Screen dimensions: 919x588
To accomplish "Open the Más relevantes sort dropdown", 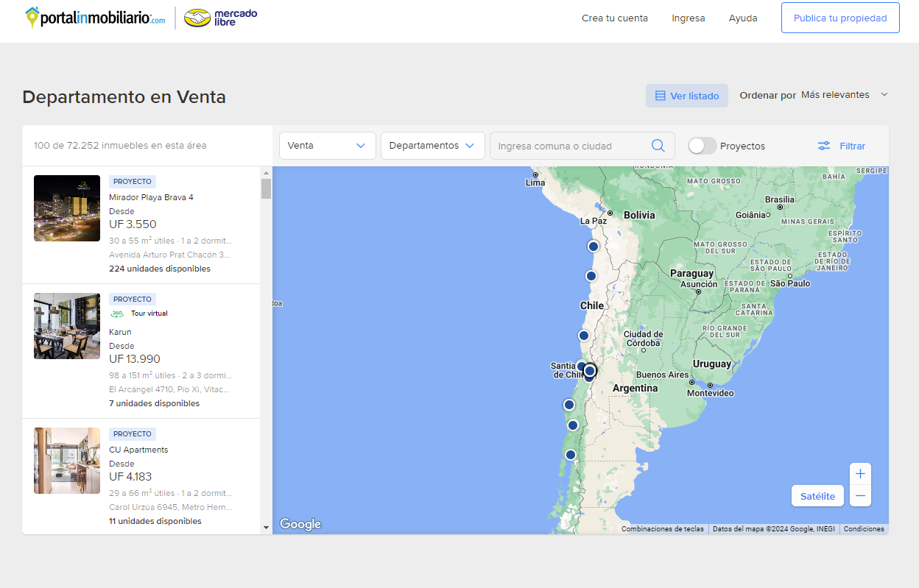I will pyautogui.click(x=844, y=95).
